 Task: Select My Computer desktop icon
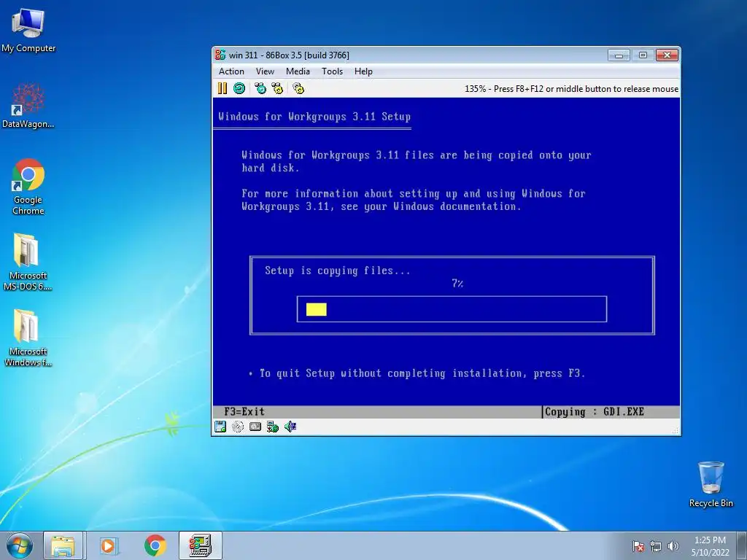click(28, 30)
